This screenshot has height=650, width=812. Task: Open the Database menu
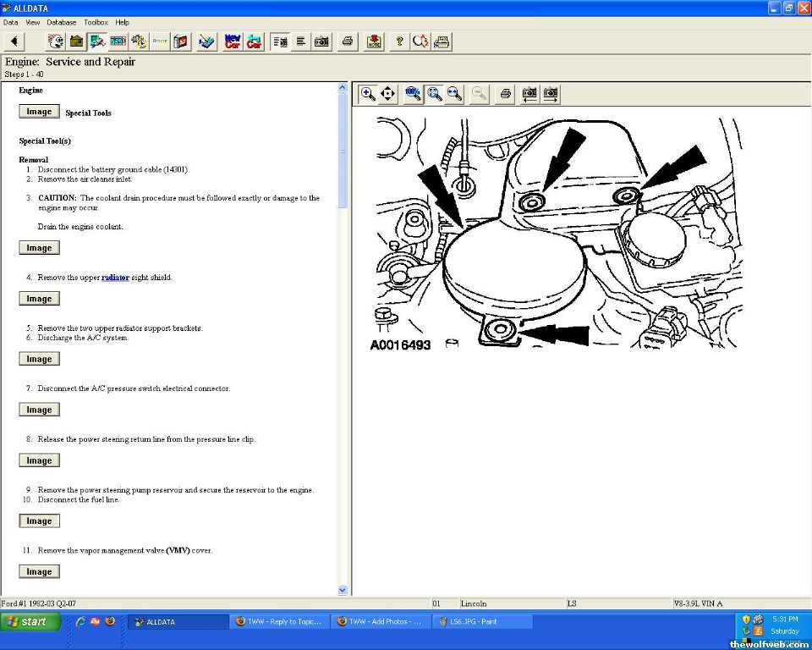(x=61, y=22)
